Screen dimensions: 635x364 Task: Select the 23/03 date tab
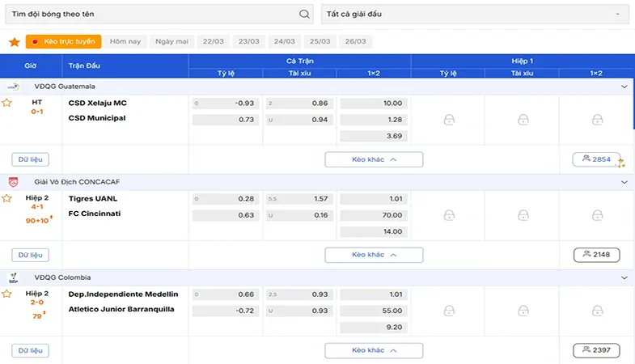(x=248, y=42)
